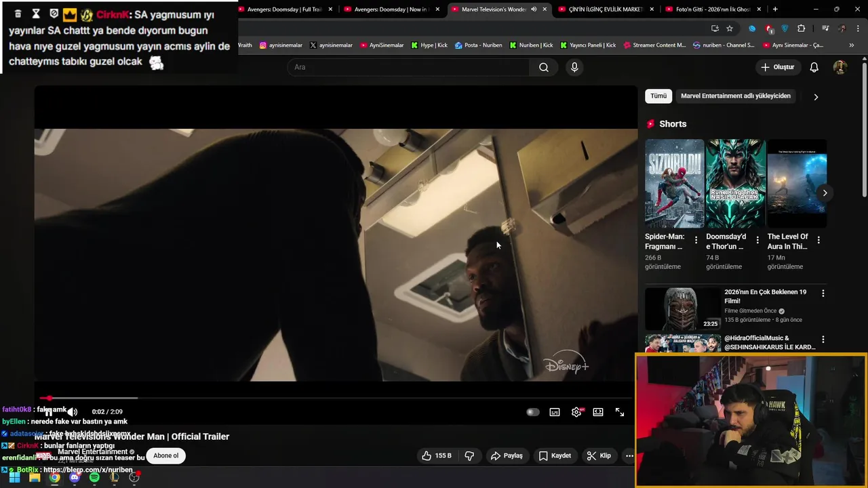
Task: Open options for the Spider-Man Fragmanı short
Action: coord(696,240)
